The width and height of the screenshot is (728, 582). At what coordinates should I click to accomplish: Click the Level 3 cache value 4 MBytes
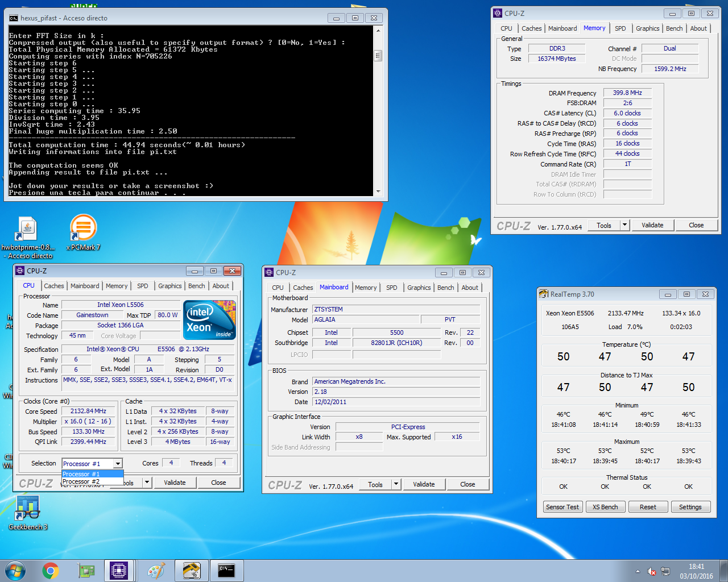tap(177, 442)
